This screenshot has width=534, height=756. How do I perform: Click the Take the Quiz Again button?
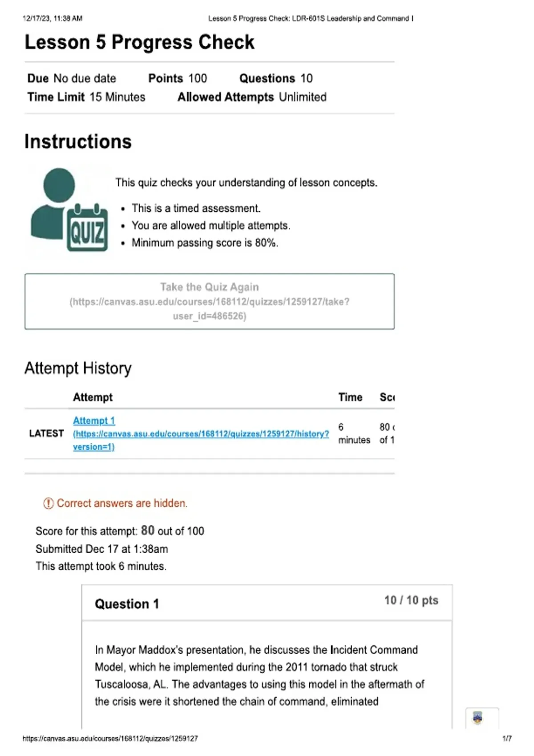[x=210, y=302]
